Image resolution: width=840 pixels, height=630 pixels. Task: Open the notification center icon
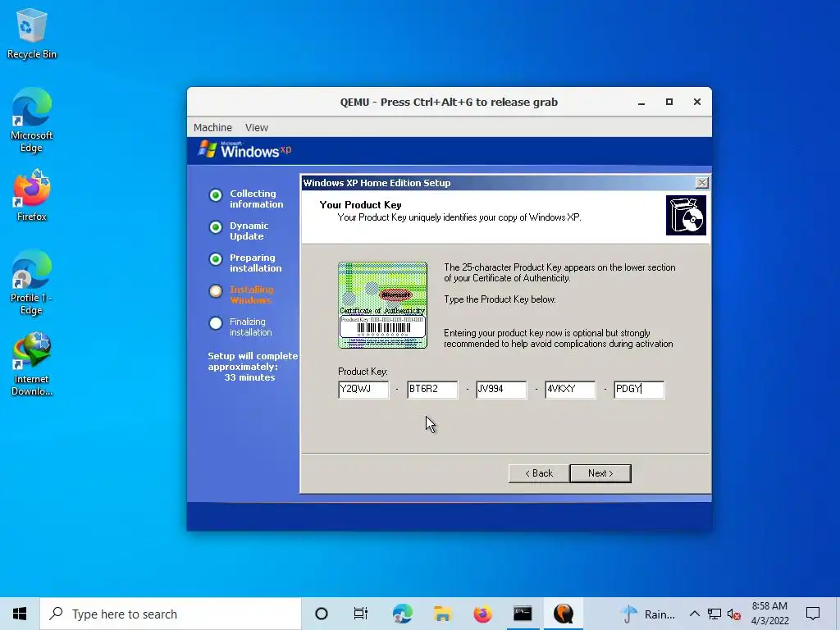[813, 614]
